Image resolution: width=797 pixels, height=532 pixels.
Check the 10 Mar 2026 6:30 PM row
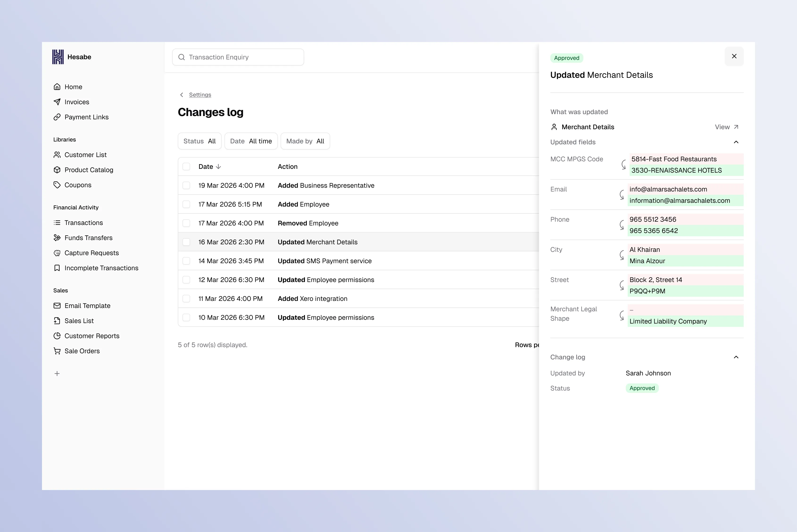[x=186, y=317]
